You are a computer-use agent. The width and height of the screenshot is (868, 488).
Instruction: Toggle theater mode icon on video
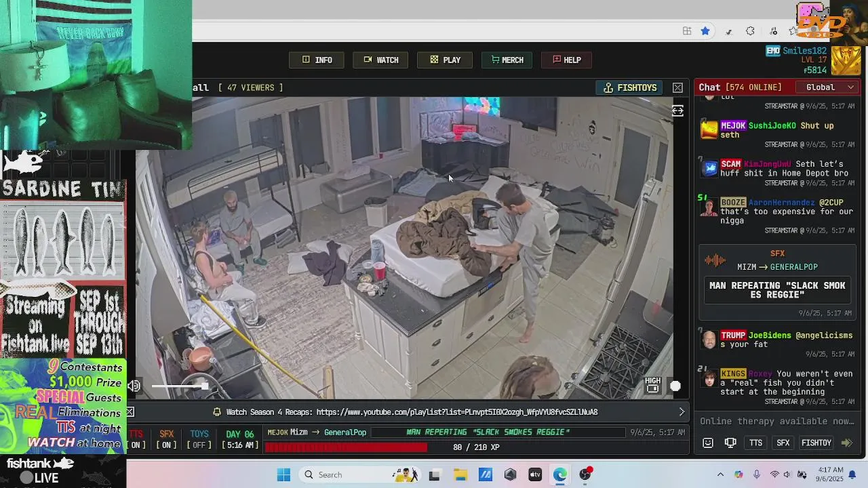coord(677,111)
